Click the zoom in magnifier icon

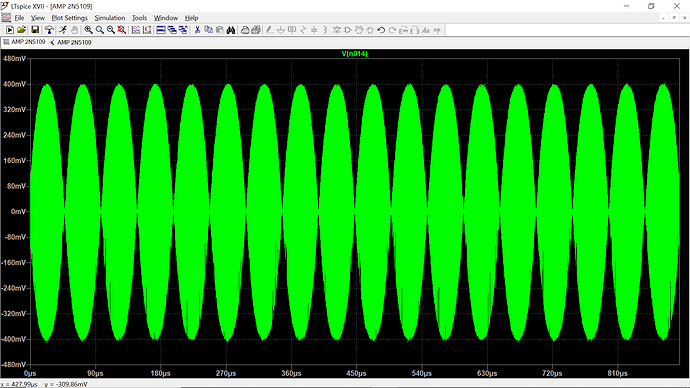coord(88,30)
